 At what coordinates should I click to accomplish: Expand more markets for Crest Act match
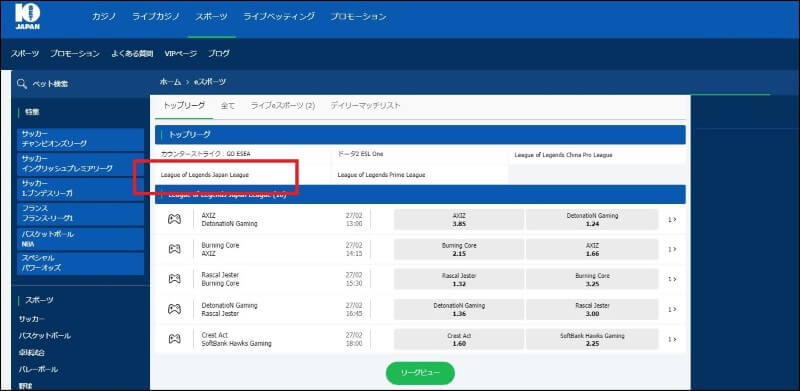[x=672, y=339]
